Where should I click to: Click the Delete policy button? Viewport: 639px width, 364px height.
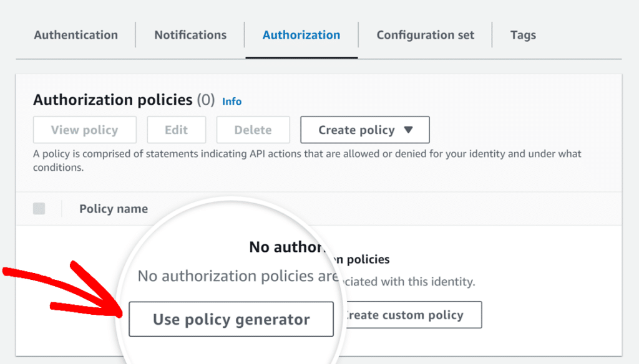(x=253, y=130)
